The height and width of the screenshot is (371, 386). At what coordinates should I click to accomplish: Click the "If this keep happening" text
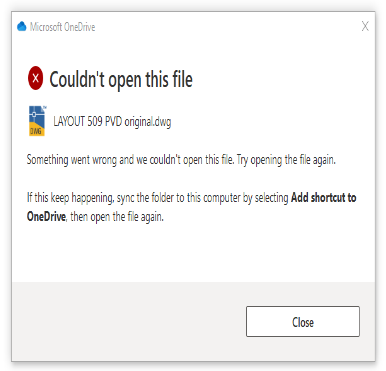(x=70, y=198)
